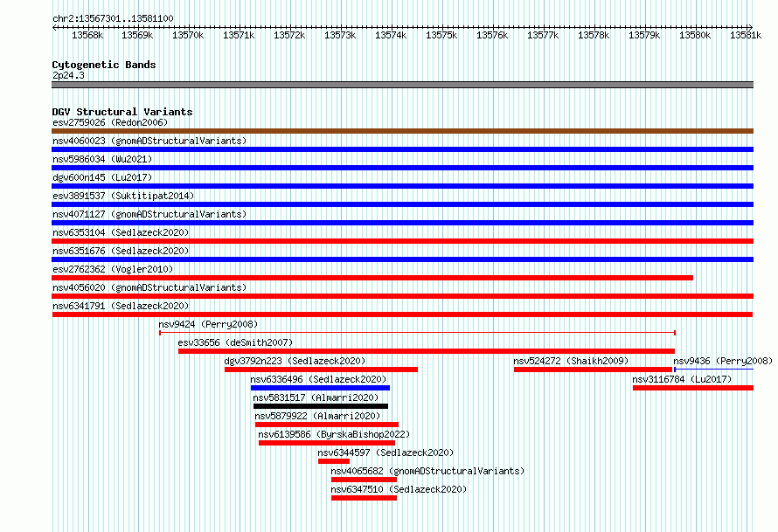This screenshot has height=532, width=778.
Task: Click the 13577k ruler tick label
Action: 543,35
